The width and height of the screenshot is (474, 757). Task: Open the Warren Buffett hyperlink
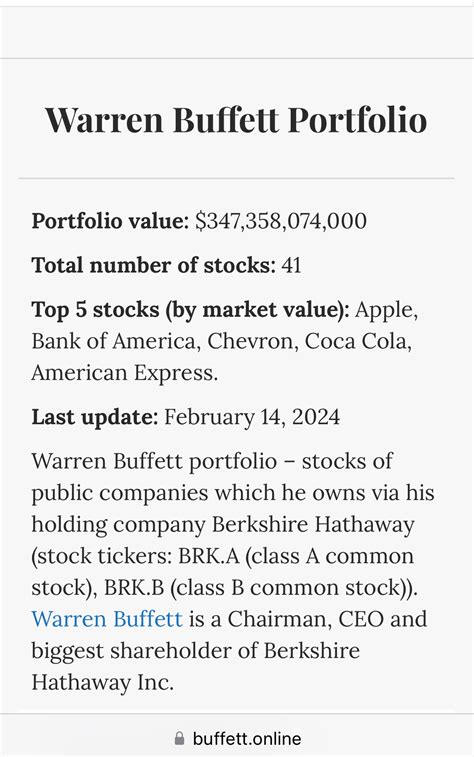point(107,619)
